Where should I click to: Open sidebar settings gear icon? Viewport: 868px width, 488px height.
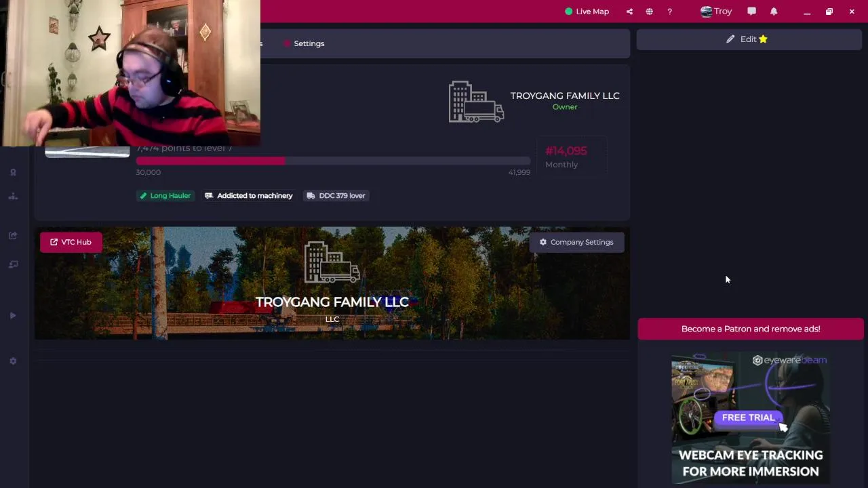coord(13,361)
